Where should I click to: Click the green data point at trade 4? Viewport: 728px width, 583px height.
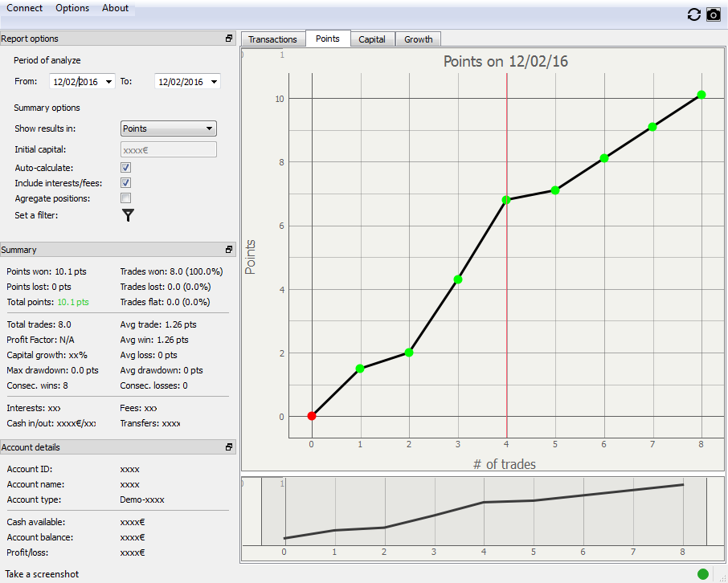point(506,200)
